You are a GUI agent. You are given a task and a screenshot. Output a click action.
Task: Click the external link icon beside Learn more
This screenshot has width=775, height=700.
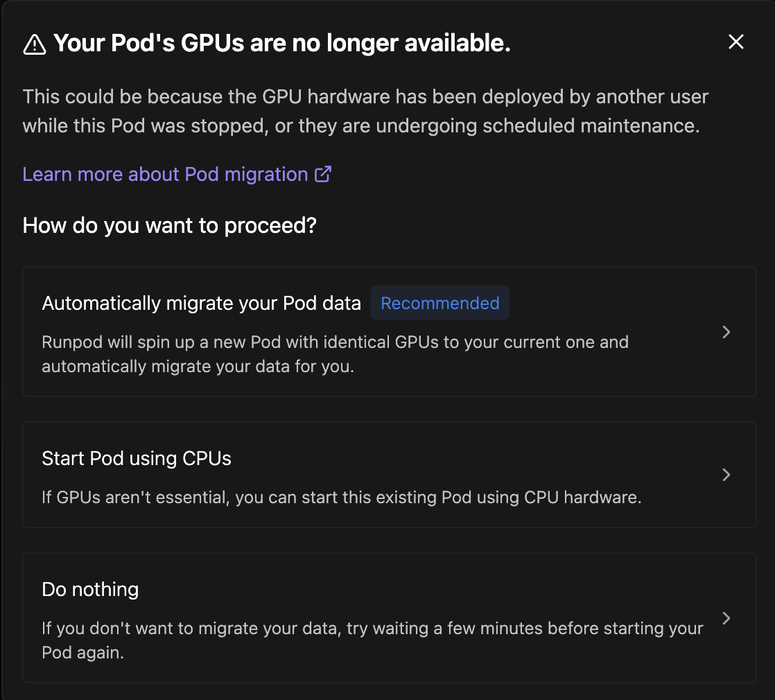323,174
